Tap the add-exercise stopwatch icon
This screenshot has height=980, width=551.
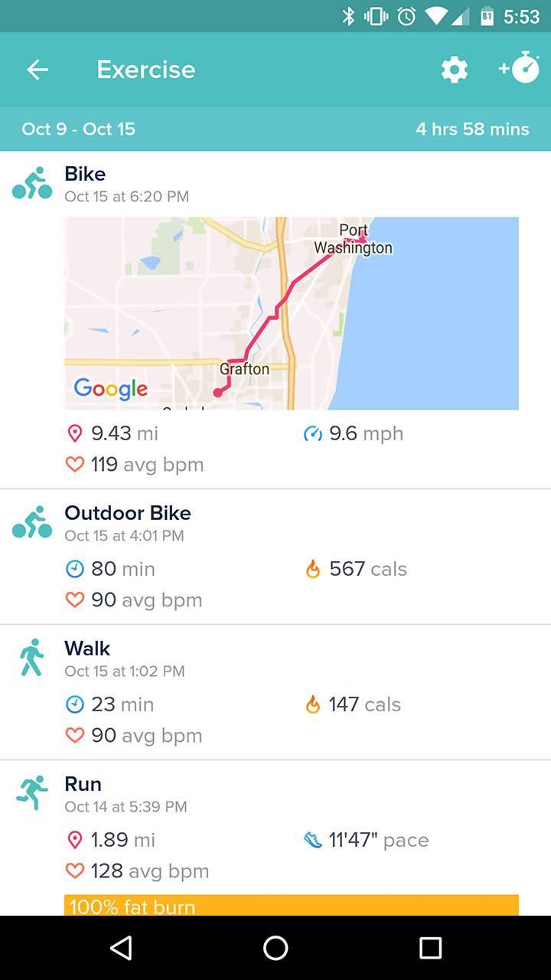click(520, 69)
